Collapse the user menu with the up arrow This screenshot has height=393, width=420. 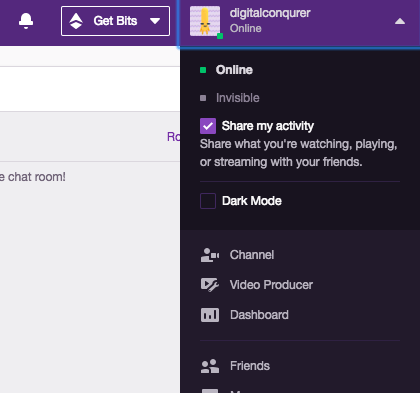click(x=400, y=21)
